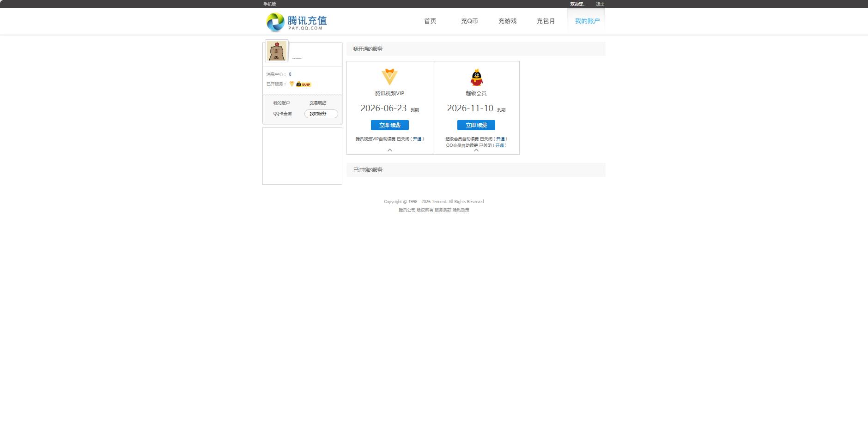
Task: Select the 我的账户 top navigation tab
Action: click(587, 21)
